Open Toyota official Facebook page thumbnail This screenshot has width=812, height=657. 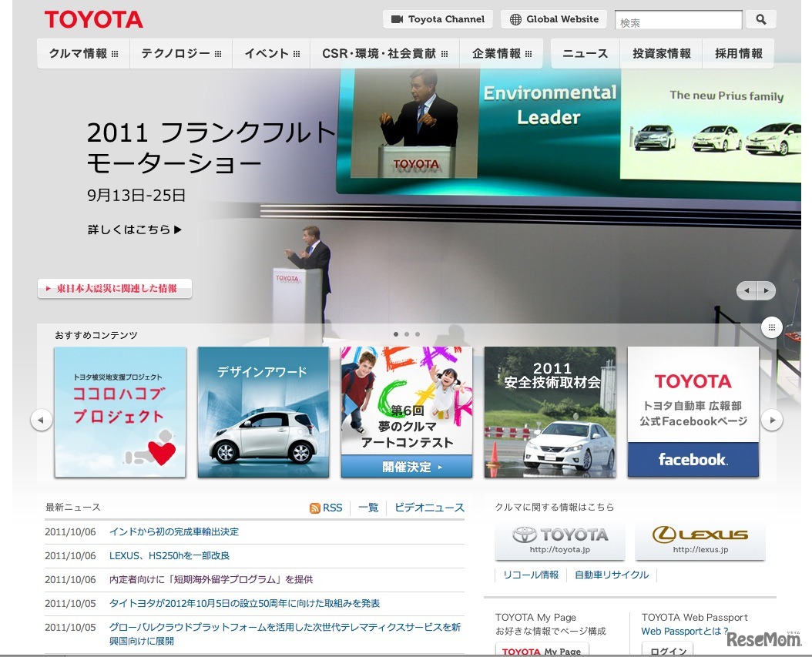pyautogui.click(x=693, y=412)
